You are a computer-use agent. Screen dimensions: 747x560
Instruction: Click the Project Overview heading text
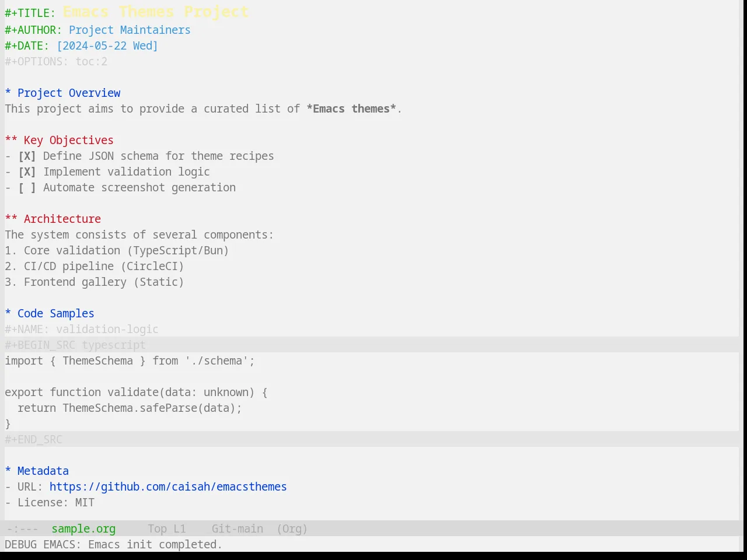coord(69,93)
